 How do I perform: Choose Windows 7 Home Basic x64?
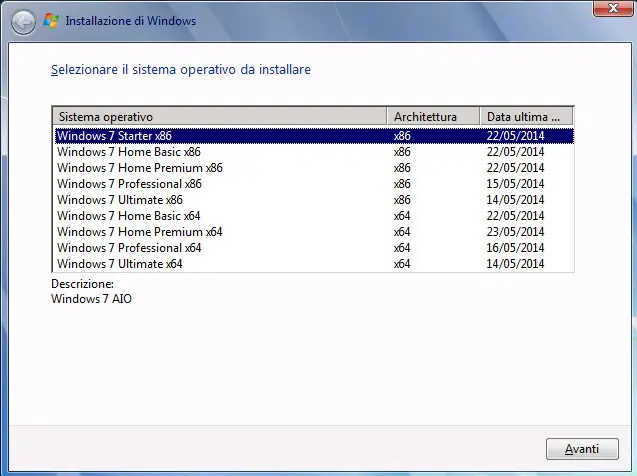pos(314,216)
